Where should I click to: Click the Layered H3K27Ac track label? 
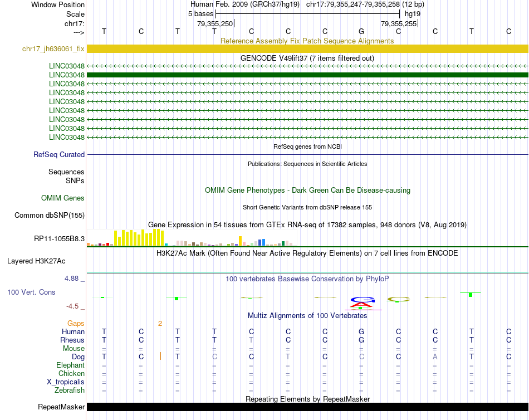click(x=36, y=261)
